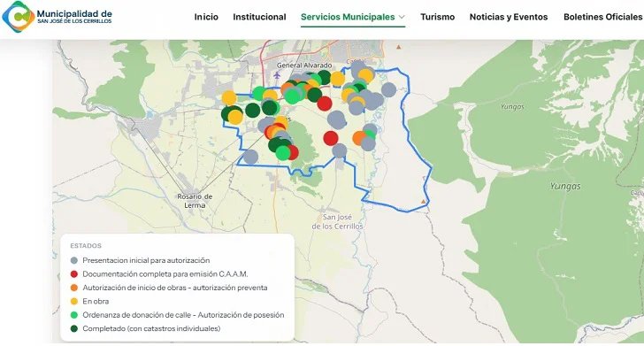The height and width of the screenshot is (346, 644).
Task: Click the red legend dot for Documentación completa
Action: pyautogui.click(x=74, y=274)
